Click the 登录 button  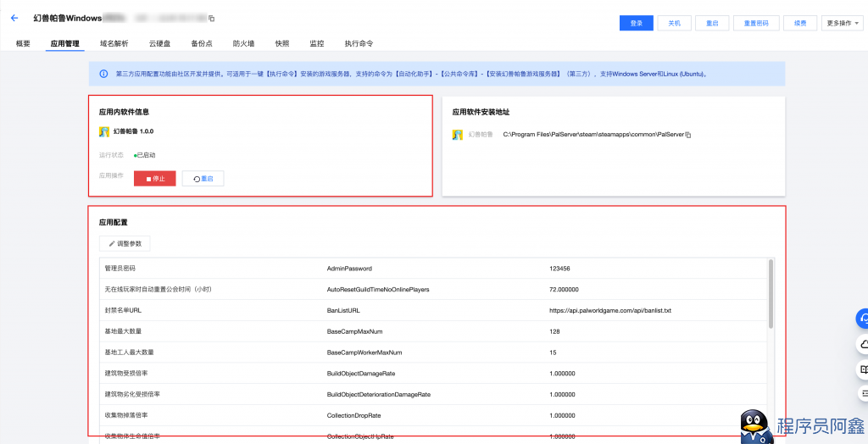(x=636, y=23)
